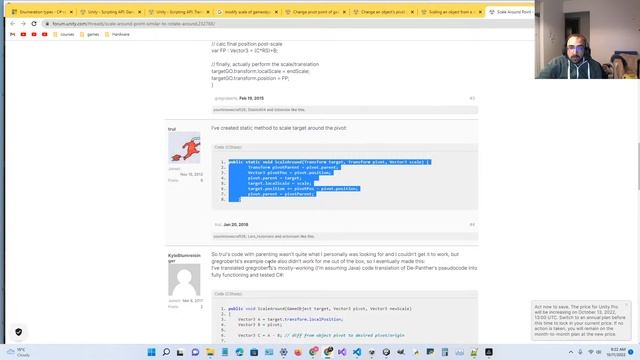Open the Windows Start menu
This screenshot has height=360, width=640.
(x=151, y=352)
